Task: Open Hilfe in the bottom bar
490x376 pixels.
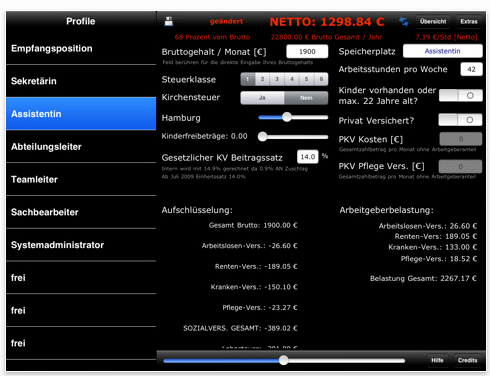Action: coord(437,360)
